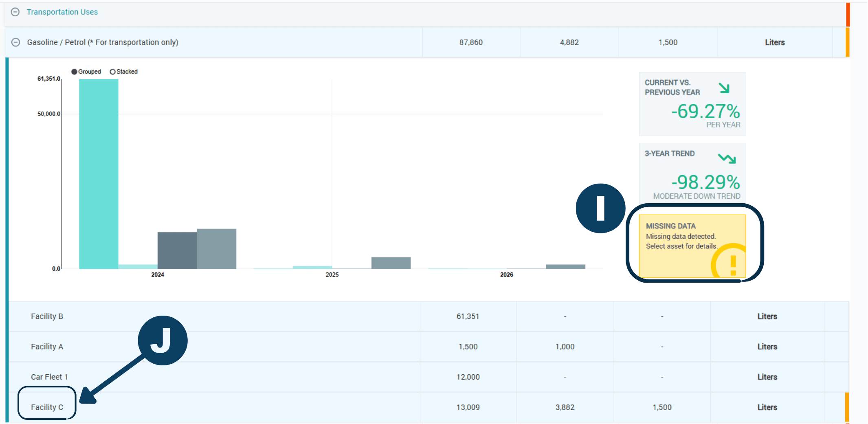Click the 61,351 value for Facility B

[x=468, y=316]
